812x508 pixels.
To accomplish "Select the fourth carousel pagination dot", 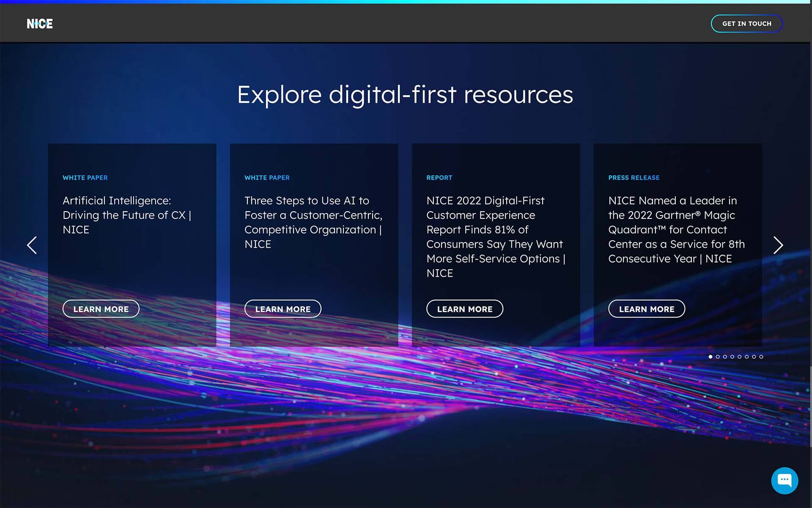I will coord(732,357).
